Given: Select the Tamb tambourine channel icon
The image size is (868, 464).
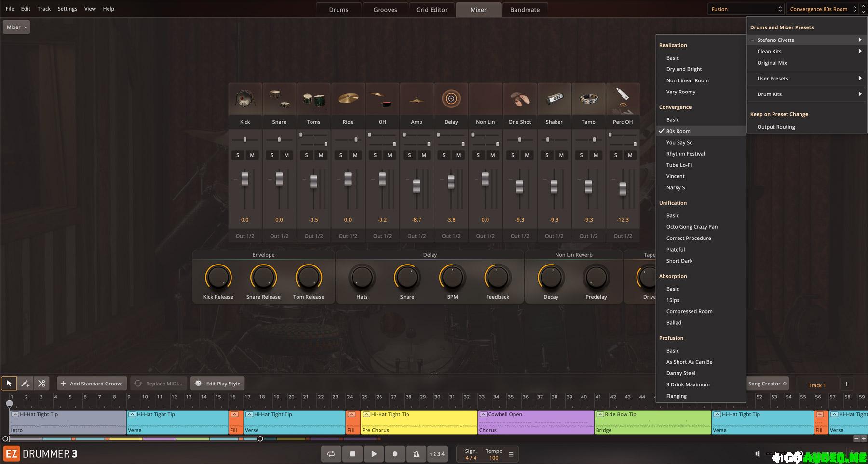Looking at the screenshot, I should (x=588, y=99).
